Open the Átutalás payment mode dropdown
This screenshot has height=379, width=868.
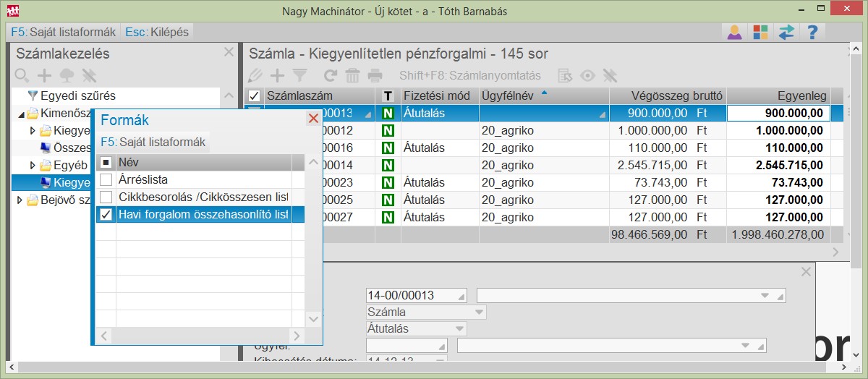pos(458,328)
